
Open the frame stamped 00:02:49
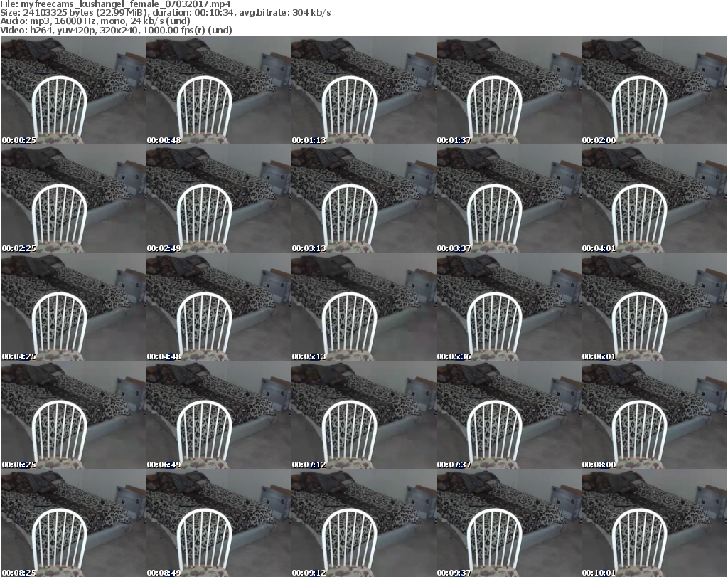pos(219,198)
